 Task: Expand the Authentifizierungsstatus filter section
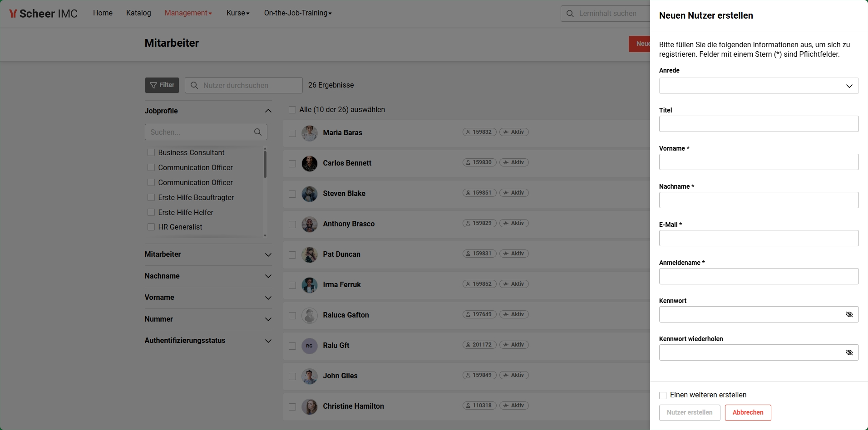(268, 341)
